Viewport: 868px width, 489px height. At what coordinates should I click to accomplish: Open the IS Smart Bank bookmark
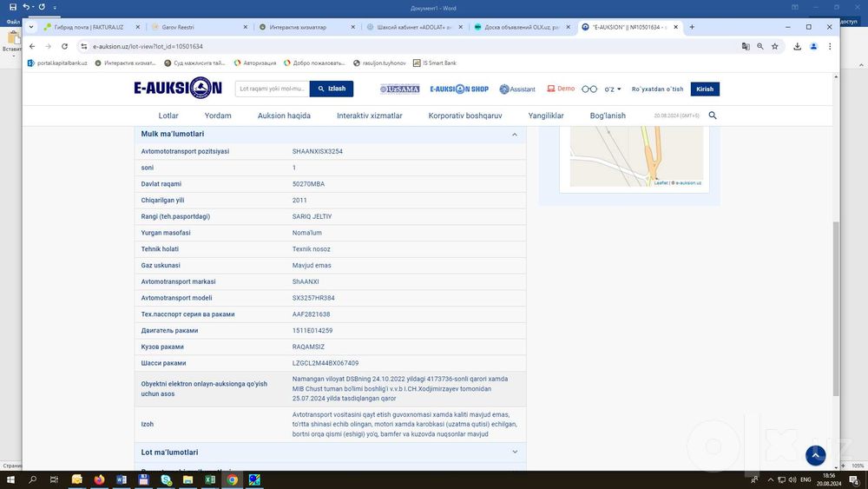(435, 63)
